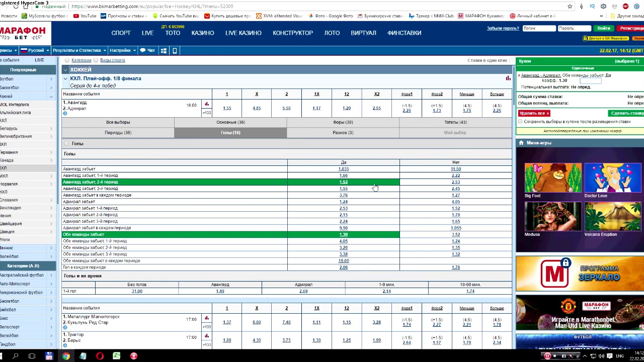This screenshot has width=644, height=362.
Task: Open the AdBlock Plus extension icon
Action: (625, 7)
